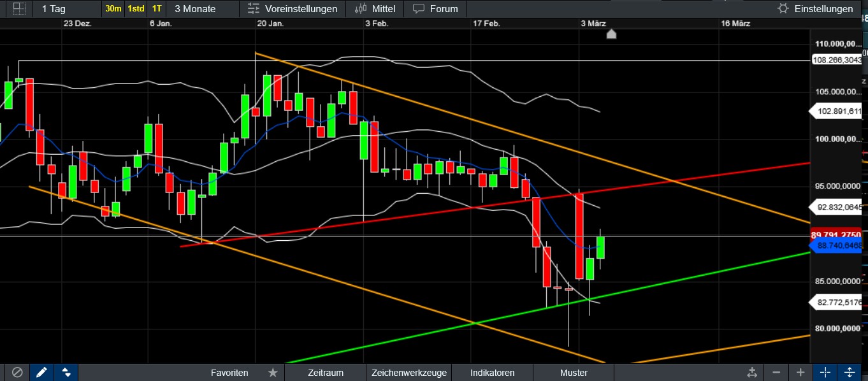Toggle automatic vertical price scaling

[x=850, y=372]
